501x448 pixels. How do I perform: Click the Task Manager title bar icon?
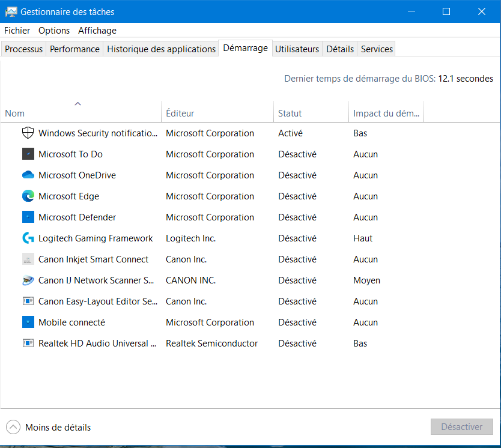11,12
